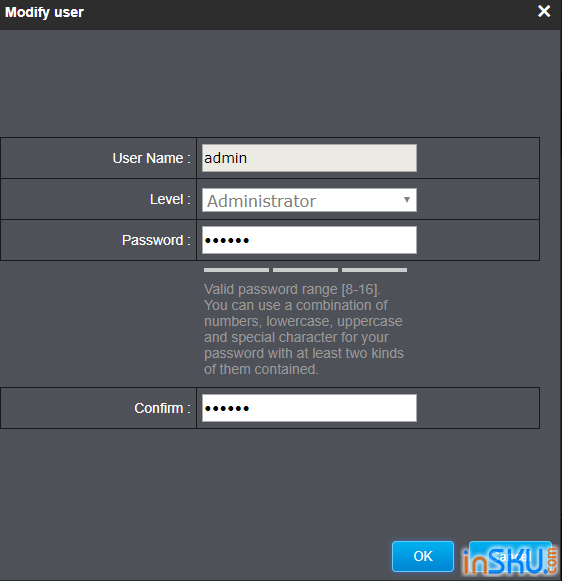Image resolution: width=562 pixels, height=581 pixels.
Task: Focus the Confirm password field
Action: pos(309,408)
